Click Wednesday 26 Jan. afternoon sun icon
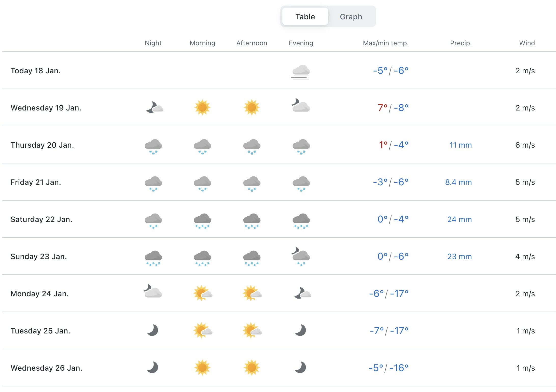 tap(252, 368)
